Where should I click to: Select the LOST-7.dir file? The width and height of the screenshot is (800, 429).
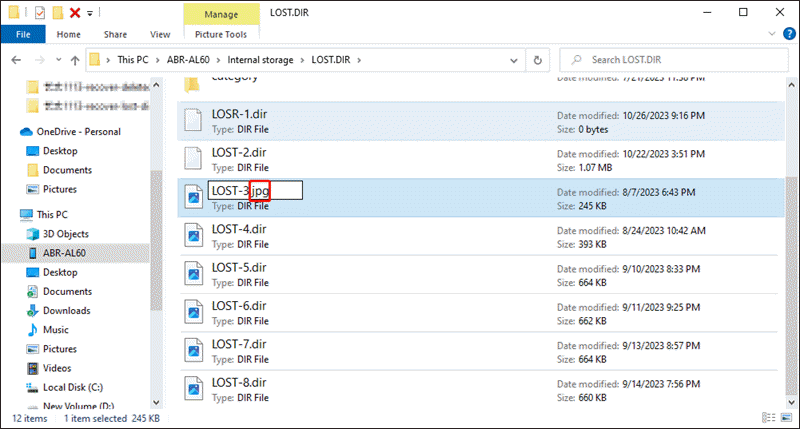pyautogui.click(x=481, y=351)
